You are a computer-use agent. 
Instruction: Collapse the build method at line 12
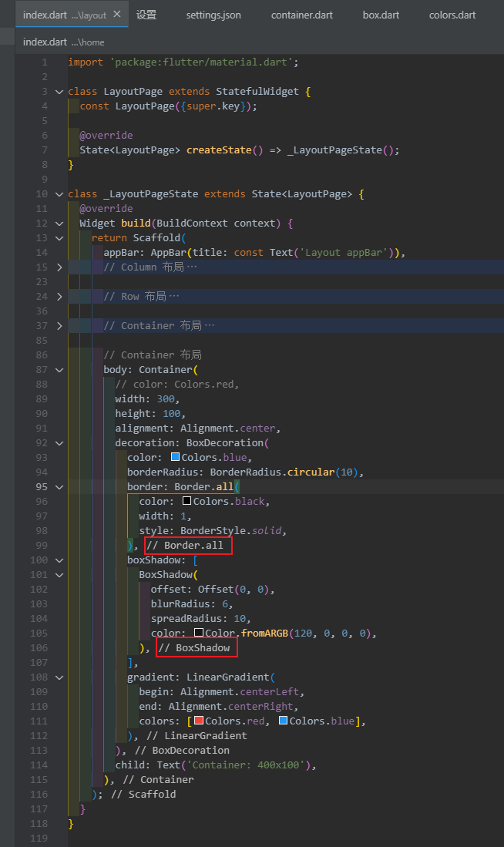[x=59, y=224]
